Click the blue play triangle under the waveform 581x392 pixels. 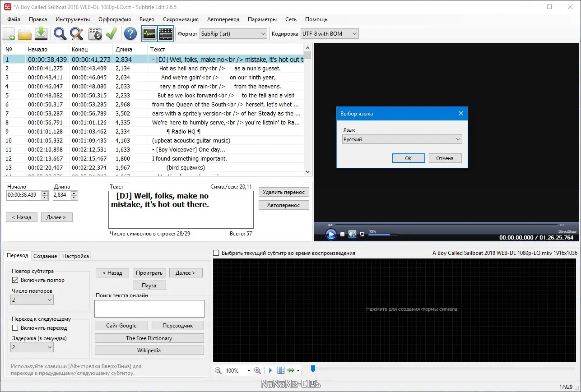[x=270, y=370]
